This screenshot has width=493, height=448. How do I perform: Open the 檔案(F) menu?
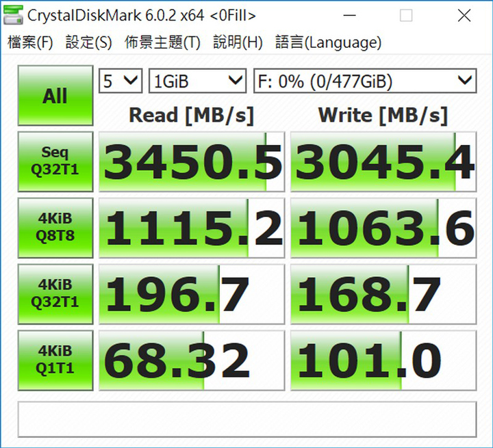[30, 42]
